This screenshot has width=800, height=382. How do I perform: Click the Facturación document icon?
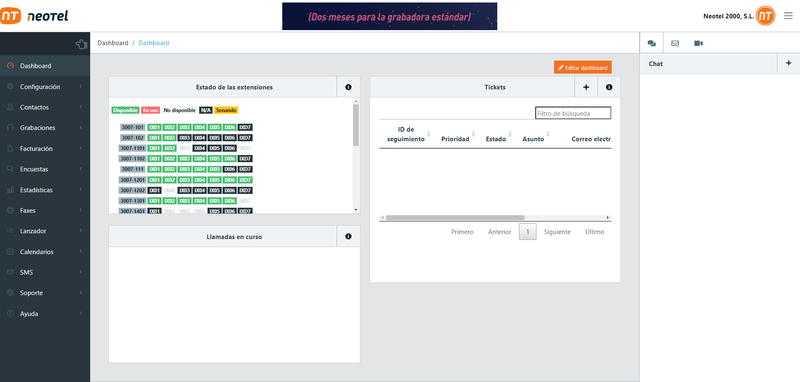[x=10, y=148]
